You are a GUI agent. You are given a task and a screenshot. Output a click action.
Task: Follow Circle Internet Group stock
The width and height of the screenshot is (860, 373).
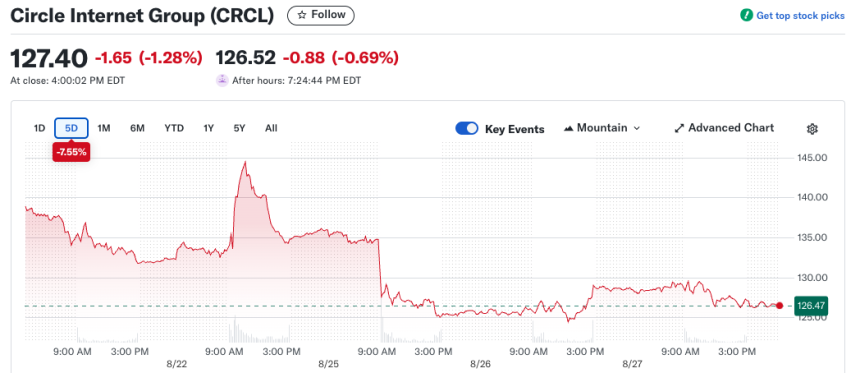pyautogui.click(x=321, y=15)
